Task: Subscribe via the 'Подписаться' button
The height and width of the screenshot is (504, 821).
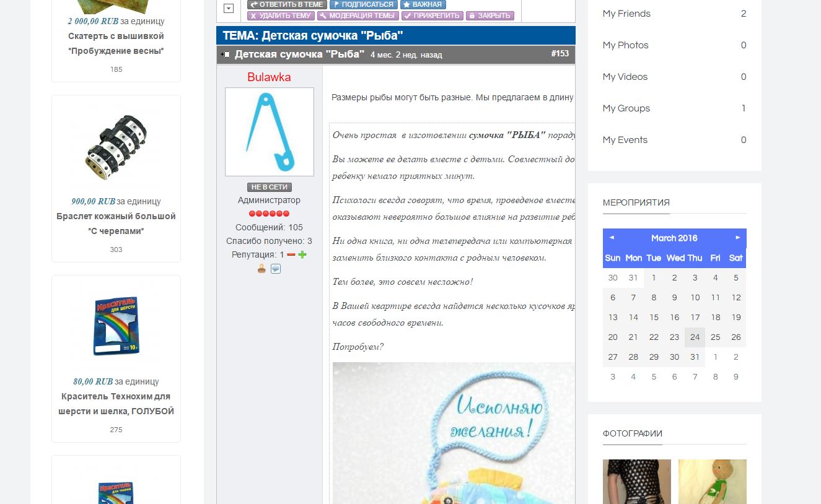Action: tap(363, 4)
